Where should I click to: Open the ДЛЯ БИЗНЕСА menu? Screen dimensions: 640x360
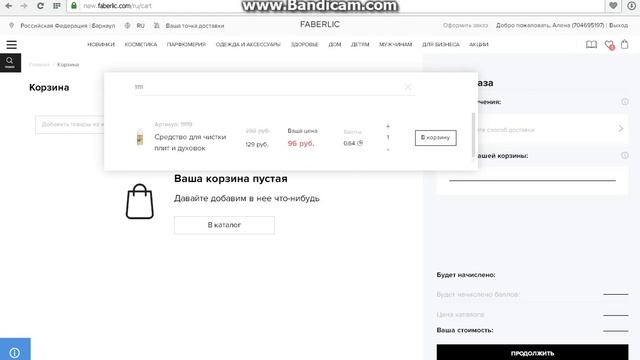pos(440,44)
